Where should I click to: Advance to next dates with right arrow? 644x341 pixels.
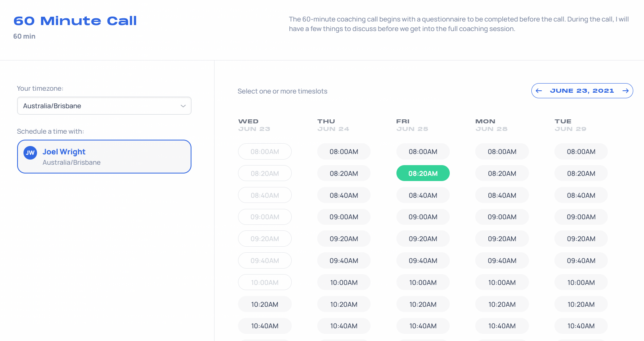coord(625,91)
